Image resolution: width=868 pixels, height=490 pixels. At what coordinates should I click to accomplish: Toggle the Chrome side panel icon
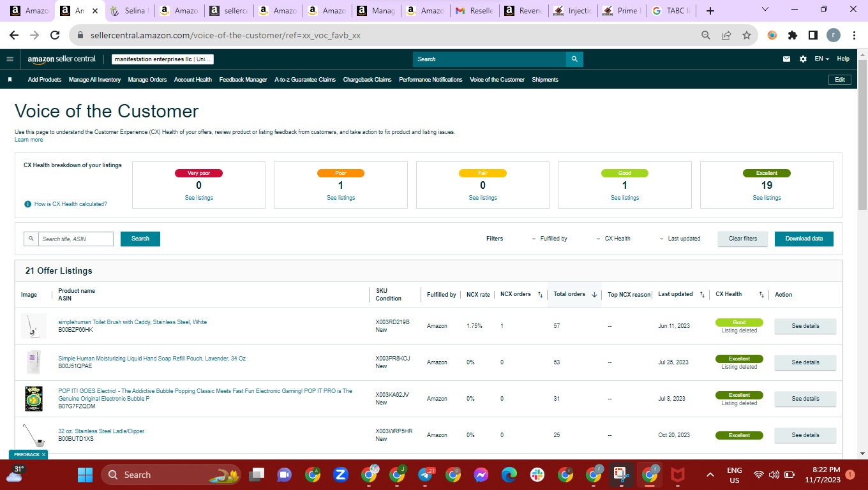click(x=813, y=36)
